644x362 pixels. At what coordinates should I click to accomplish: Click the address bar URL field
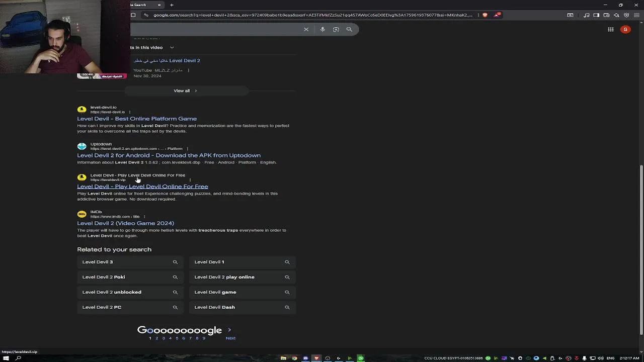pos(312,15)
